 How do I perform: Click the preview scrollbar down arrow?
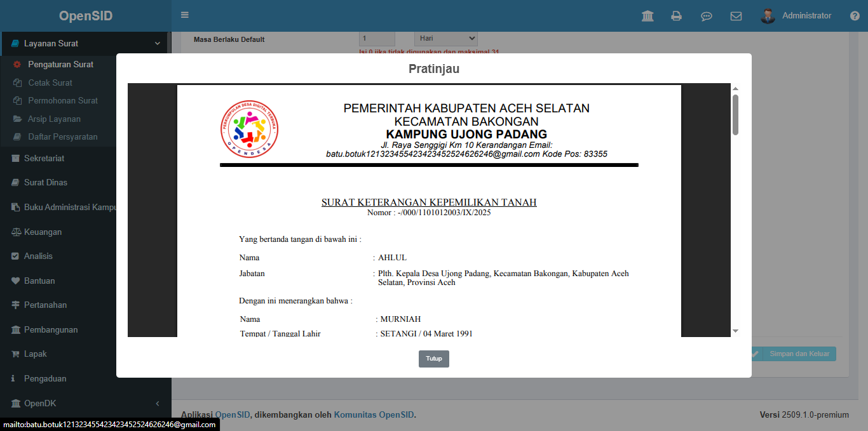pyautogui.click(x=735, y=331)
